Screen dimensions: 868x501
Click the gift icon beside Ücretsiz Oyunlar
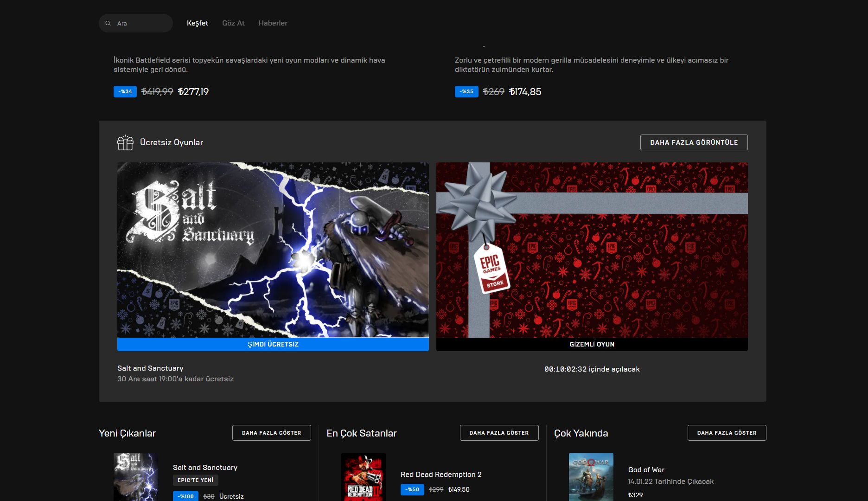click(125, 142)
